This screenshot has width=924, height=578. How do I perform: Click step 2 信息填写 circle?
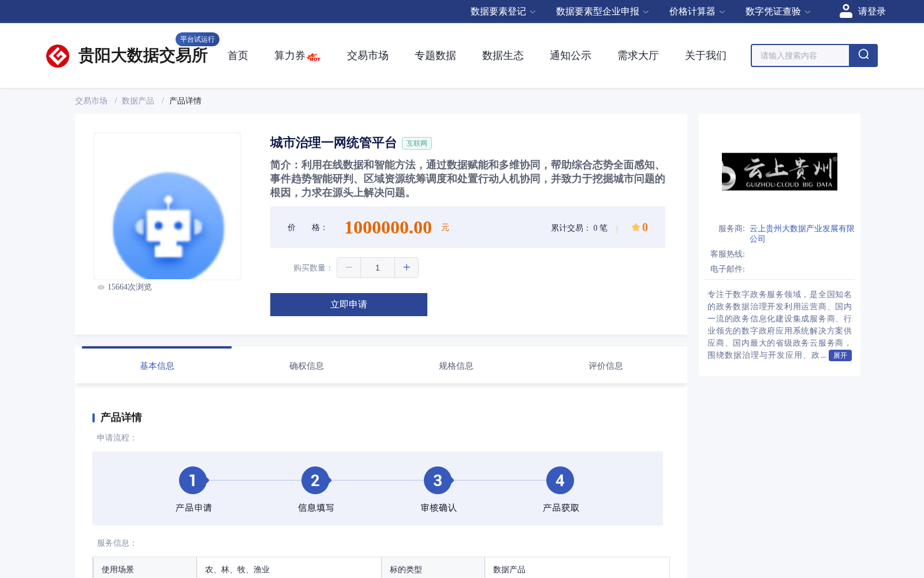tap(315, 480)
